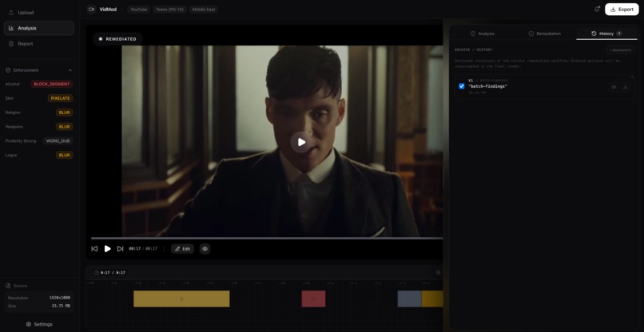Image resolution: width=644 pixels, height=332 pixels.
Task: Click the Export button
Action: point(622,10)
